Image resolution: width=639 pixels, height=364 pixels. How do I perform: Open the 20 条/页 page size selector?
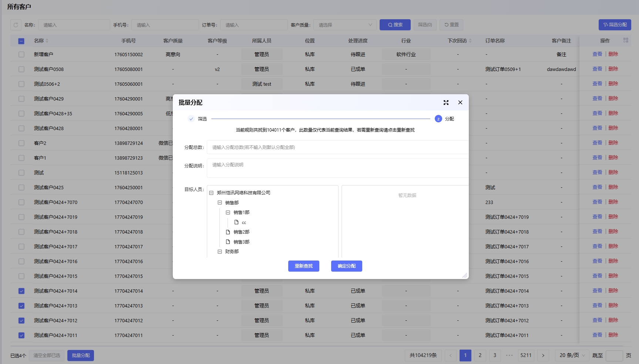coord(572,356)
